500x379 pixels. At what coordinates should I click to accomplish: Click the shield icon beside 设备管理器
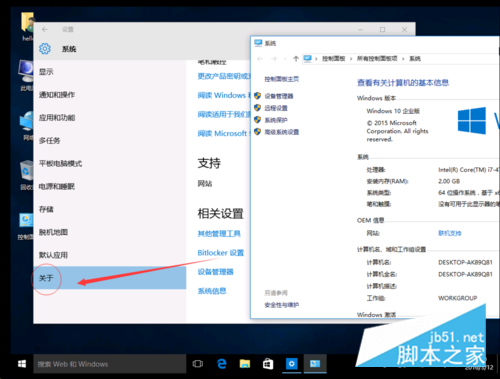coord(257,96)
